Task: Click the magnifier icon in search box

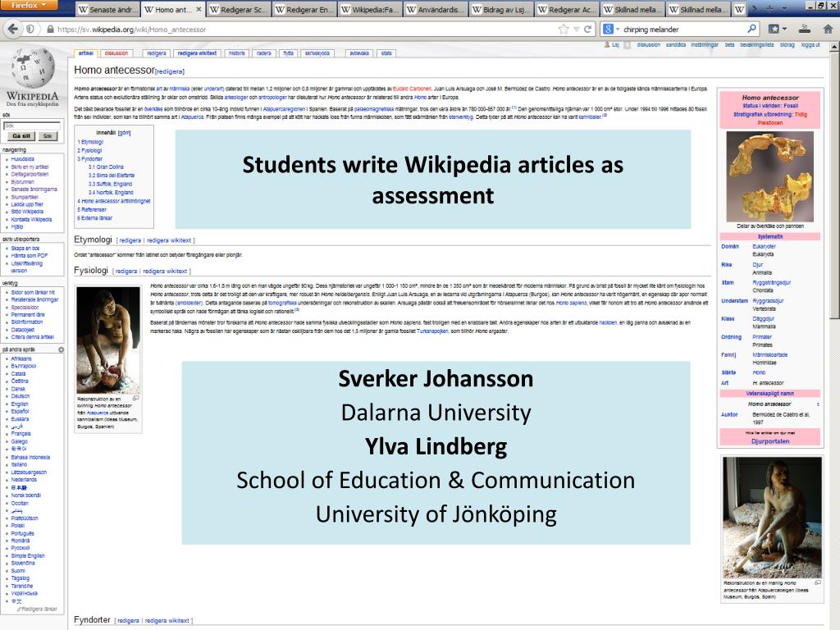Action: pyautogui.click(x=751, y=29)
